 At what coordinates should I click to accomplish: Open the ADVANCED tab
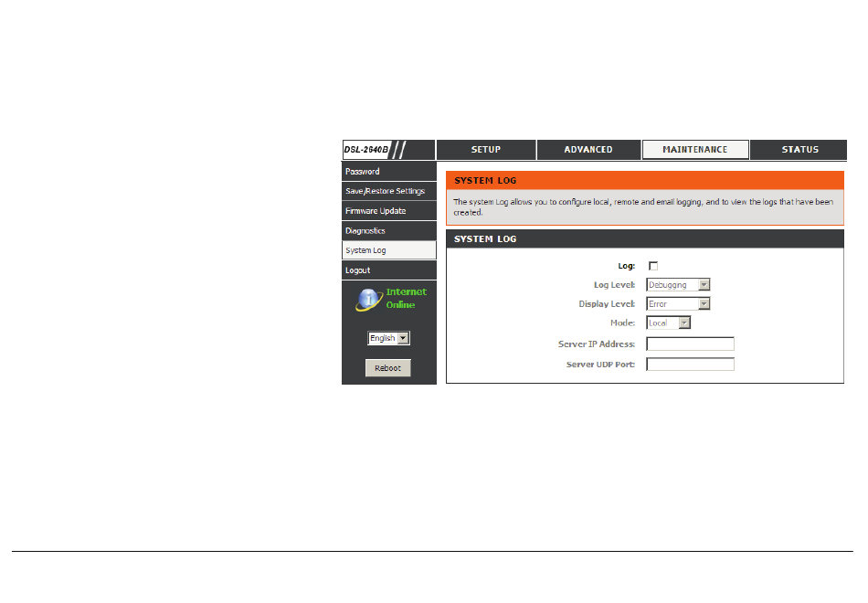(x=588, y=150)
